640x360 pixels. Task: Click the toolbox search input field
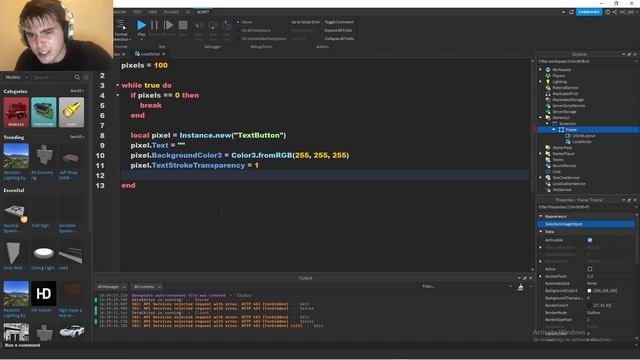pyautogui.click(x=53, y=77)
